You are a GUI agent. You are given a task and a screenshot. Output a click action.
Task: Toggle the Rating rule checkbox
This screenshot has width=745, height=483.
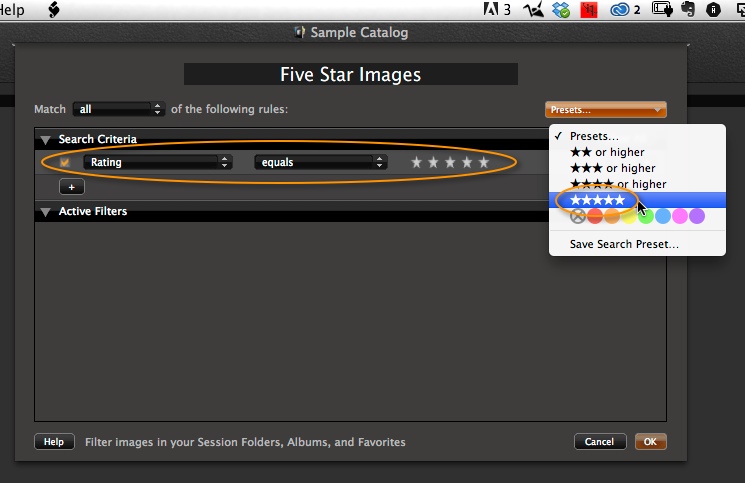[65, 162]
